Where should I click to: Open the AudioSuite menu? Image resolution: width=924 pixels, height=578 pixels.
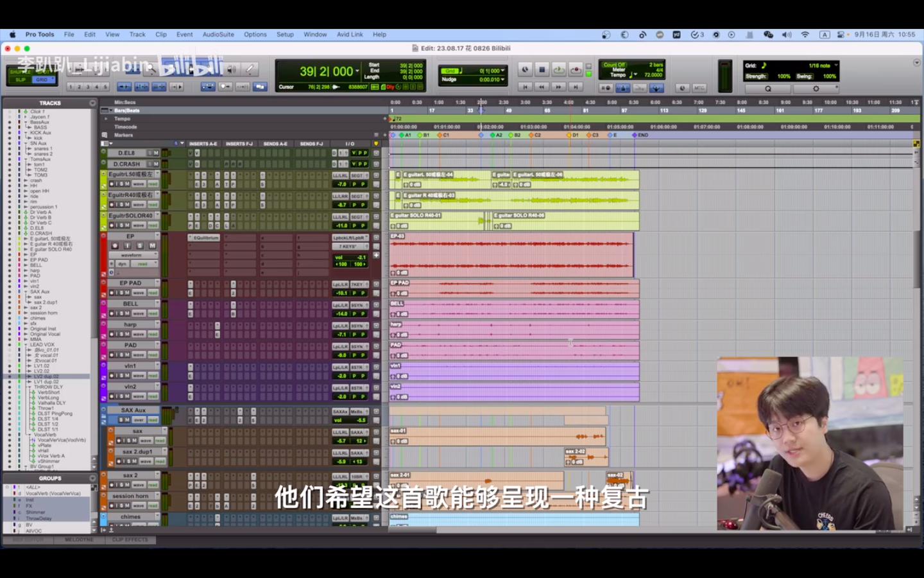218,35
